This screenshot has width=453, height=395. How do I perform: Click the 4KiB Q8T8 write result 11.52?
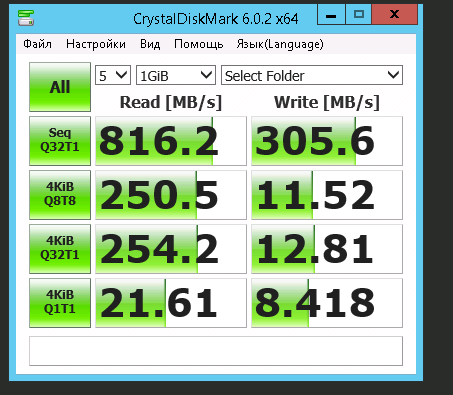(327, 195)
